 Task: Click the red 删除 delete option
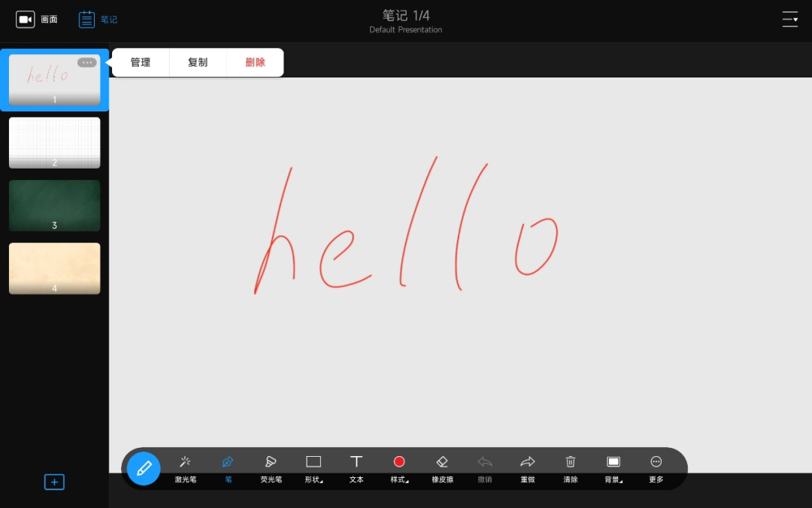point(256,62)
